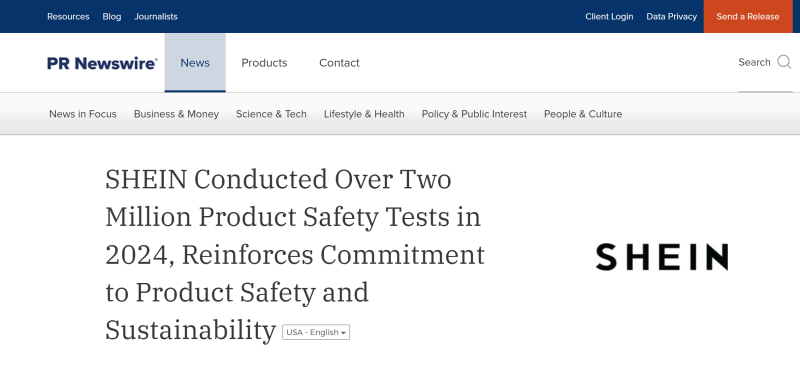Open the Data Privacy link
Screen dimensions: 800x373
tap(671, 16)
